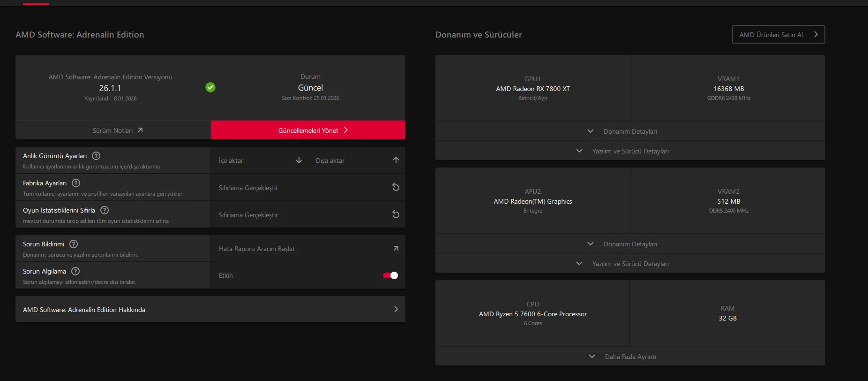The image size is (868, 381).
Task: Click the 6 Cores label under the CPU
Action: pyautogui.click(x=533, y=323)
